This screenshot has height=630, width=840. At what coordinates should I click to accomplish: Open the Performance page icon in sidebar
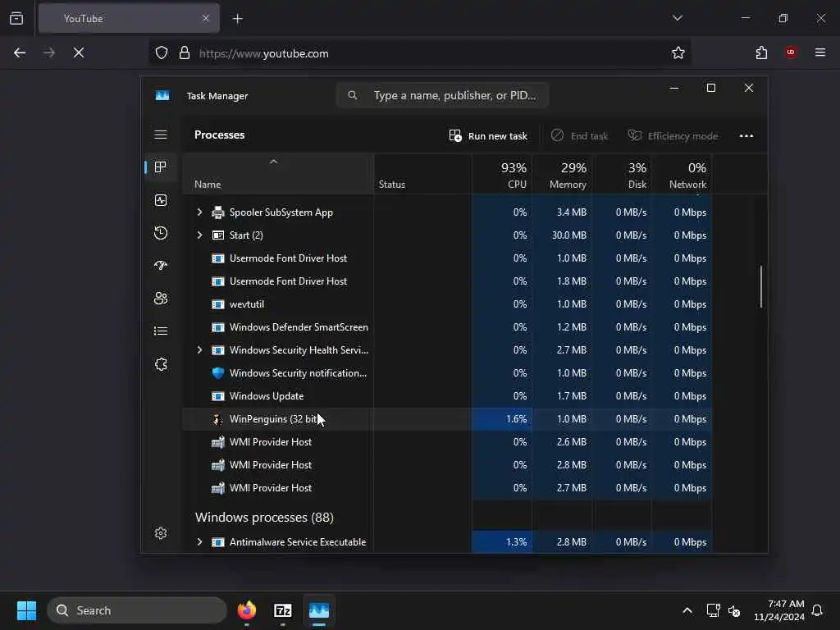(161, 200)
